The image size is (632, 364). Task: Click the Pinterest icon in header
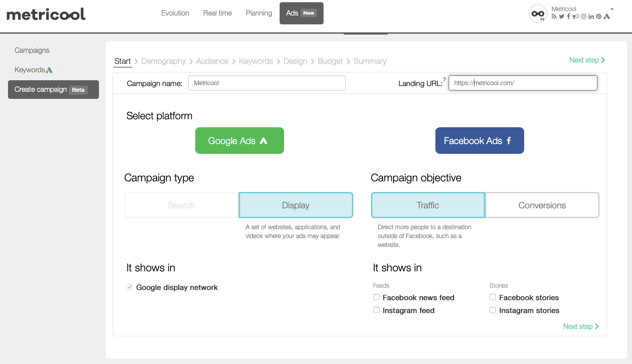point(599,17)
